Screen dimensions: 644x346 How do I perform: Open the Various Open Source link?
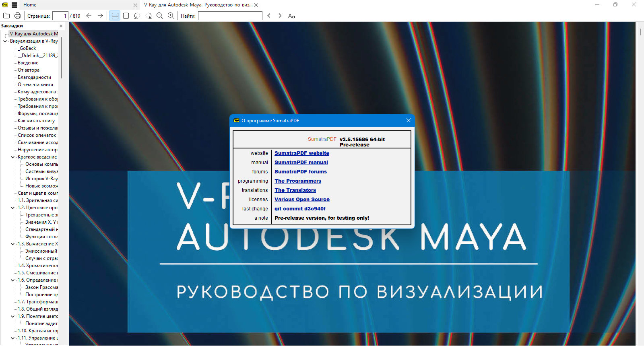coord(302,200)
